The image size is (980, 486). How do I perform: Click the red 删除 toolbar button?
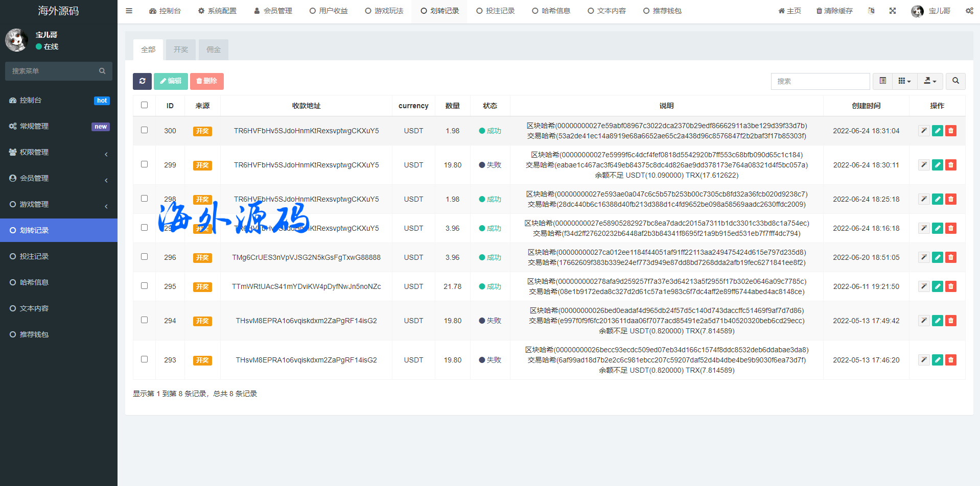pyautogui.click(x=207, y=81)
